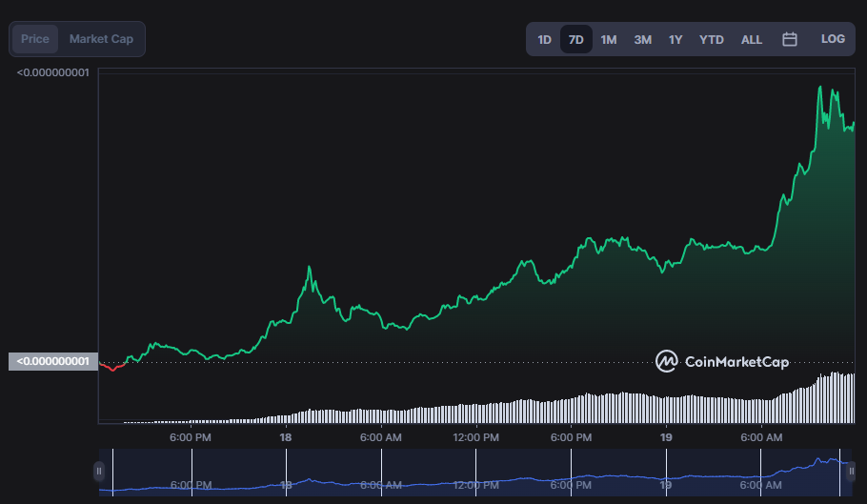
Task: Click the 19 date label on main chart axis
Action: coord(666,437)
